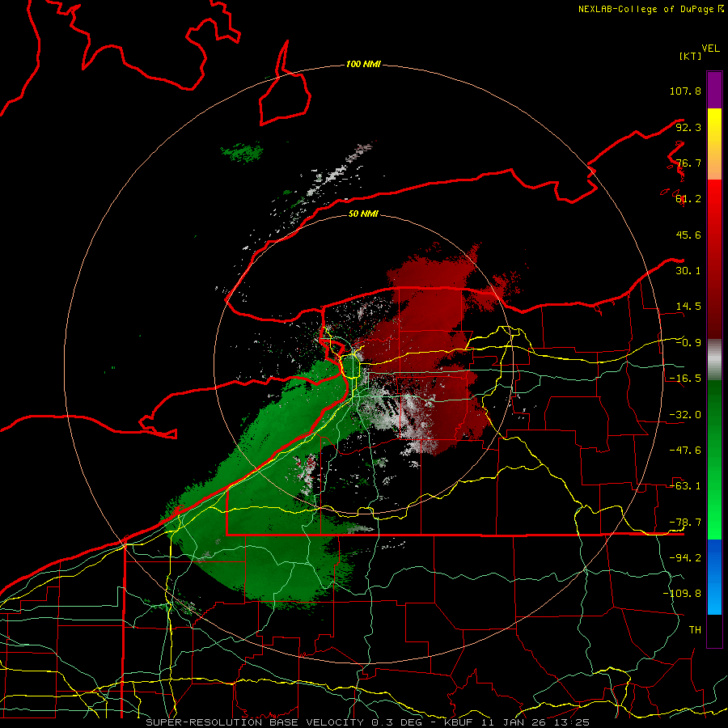Click the VEL legend title
728x728 pixels.
710,49
